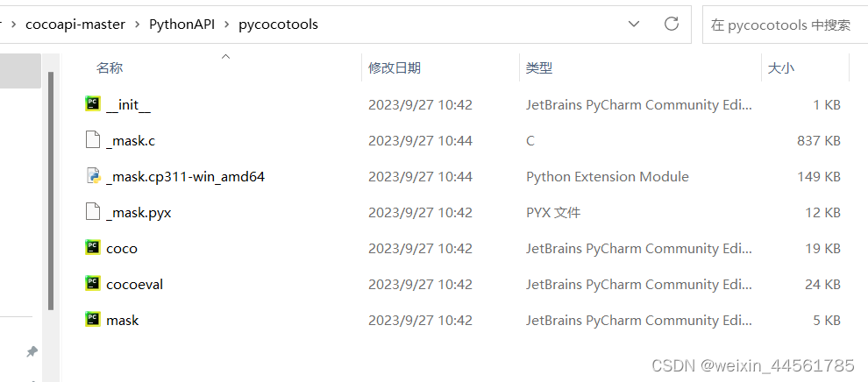Click the 149 KB size cell
868x382 pixels.
tap(819, 177)
